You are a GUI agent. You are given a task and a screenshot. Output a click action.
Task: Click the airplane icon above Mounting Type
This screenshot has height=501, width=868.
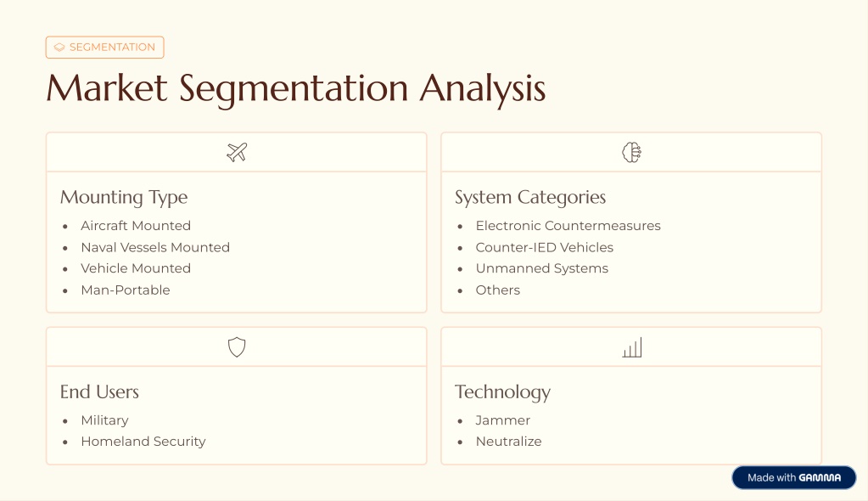[237, 153]
